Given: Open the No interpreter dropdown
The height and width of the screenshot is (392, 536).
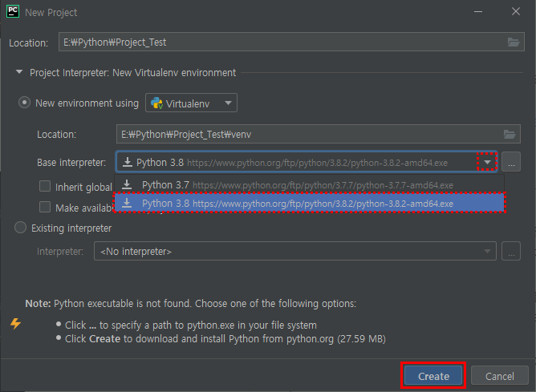Looking at the screenshot, I should (295, 252).
